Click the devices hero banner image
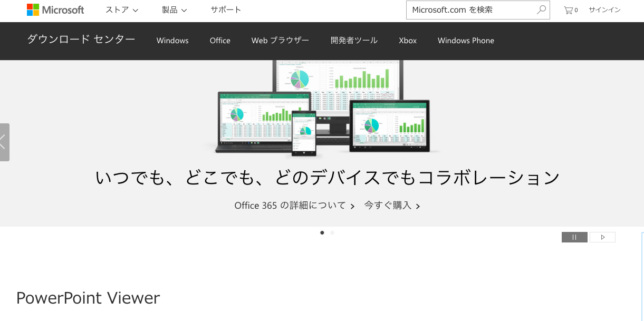The image size is (644, 321). click(x=322, y=109)
